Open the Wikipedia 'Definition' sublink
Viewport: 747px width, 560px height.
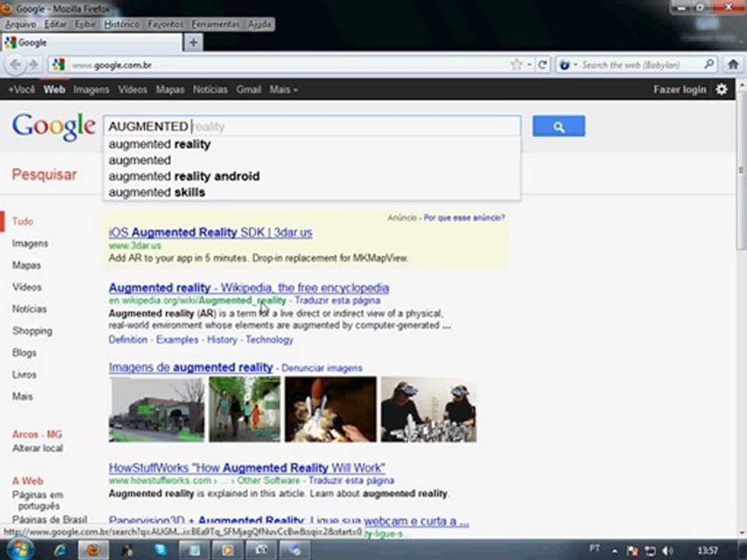[x=128, y=340]
